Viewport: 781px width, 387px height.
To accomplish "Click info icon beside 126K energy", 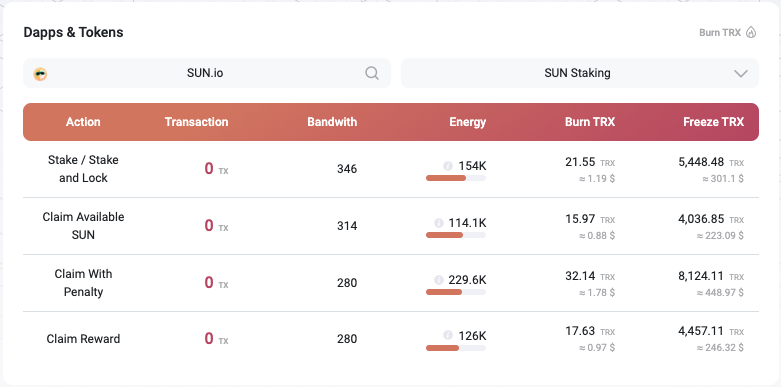I will coord(448,335).
